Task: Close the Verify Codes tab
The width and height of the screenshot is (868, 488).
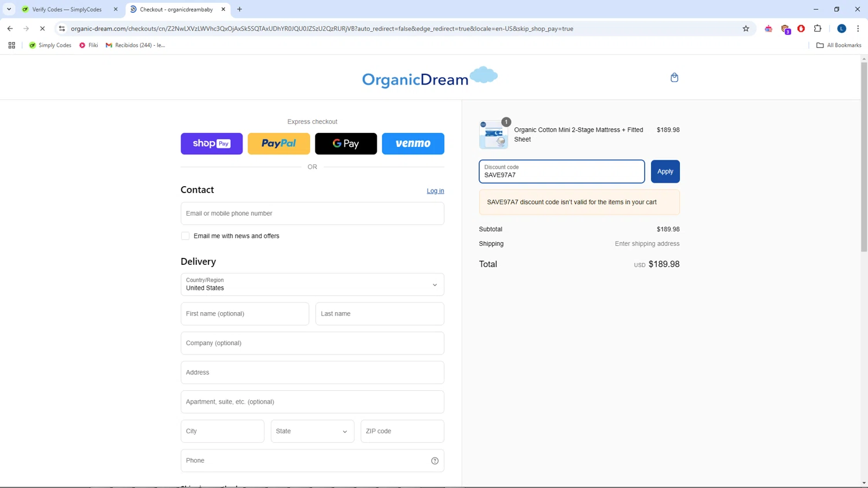Action: (116, 9)
